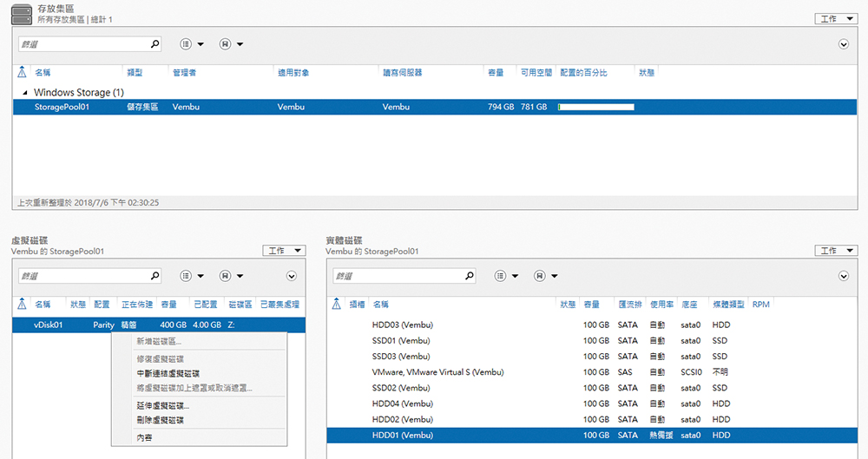
Task: Select the StoragePool01 row
Action: click(435, 107)
